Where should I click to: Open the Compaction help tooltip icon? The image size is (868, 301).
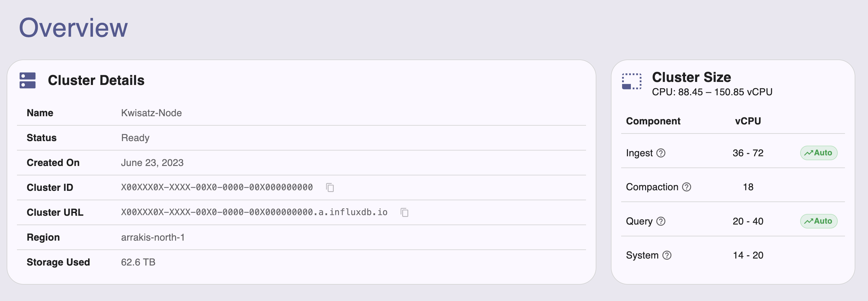686,187
